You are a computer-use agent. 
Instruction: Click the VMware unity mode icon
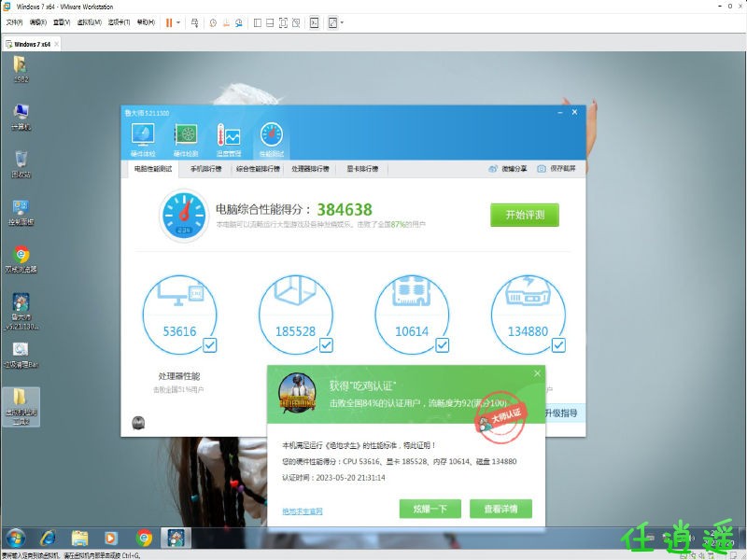[x=296, y=22]
